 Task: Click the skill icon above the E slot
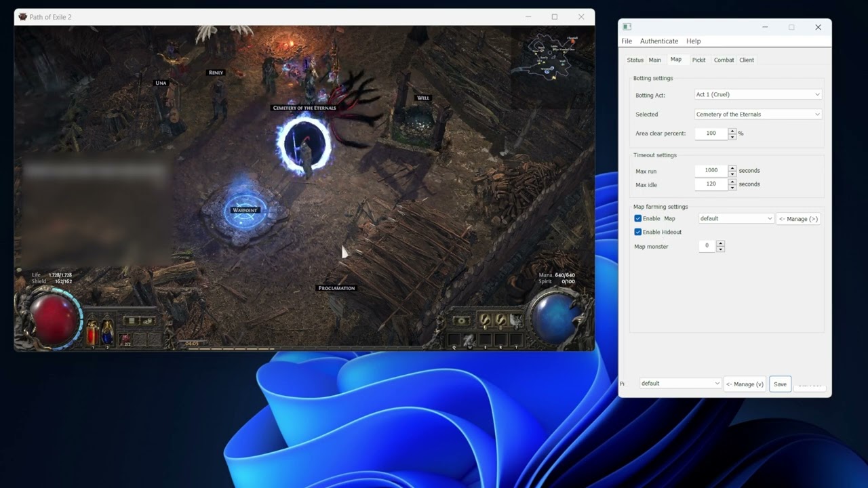click(484, 320)
